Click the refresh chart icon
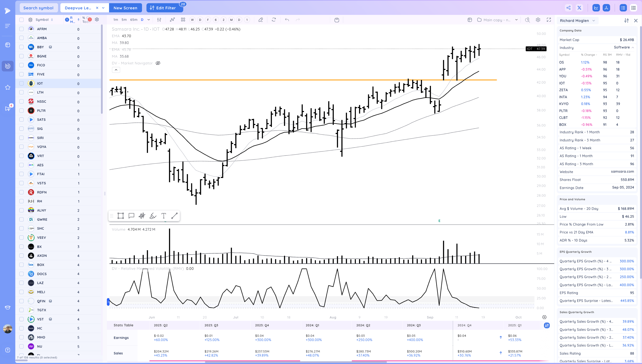Image resolution: width=642 pixels, height=364 pixels. pos(274,20)
